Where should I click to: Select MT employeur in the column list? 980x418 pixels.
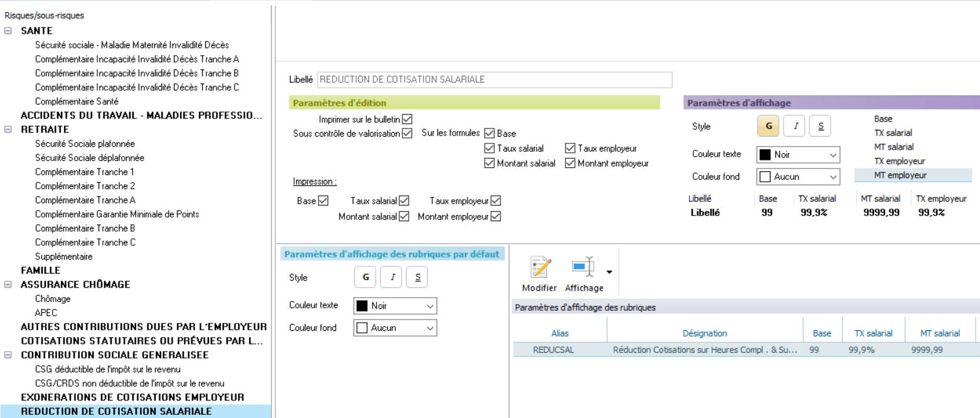(x=900, y=175)
